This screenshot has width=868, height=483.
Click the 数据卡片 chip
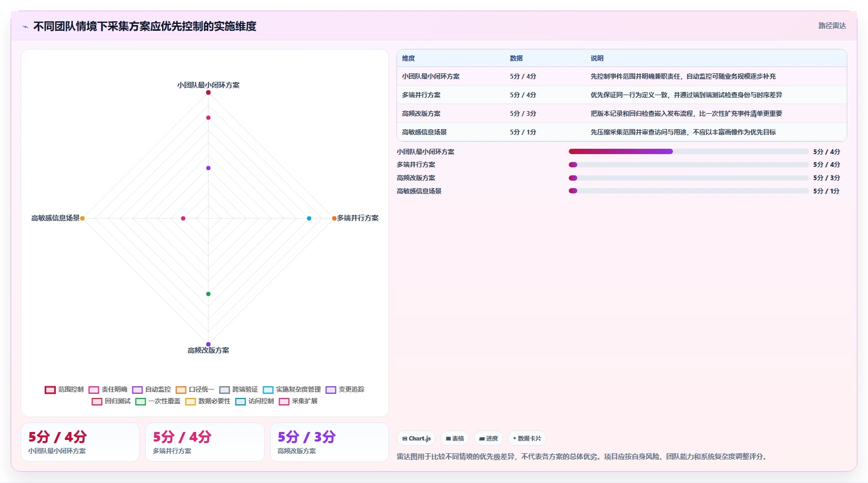[x=527, y=438]
